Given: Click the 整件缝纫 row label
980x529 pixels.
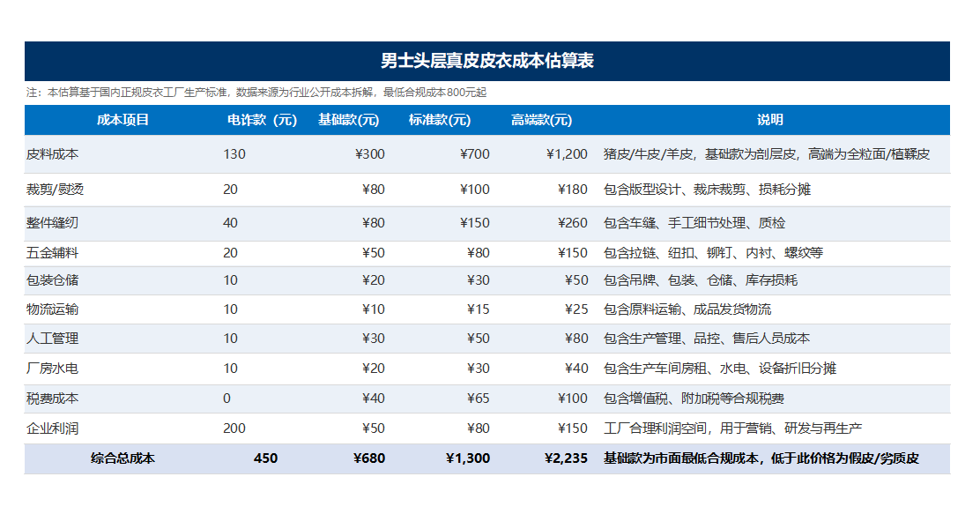Looking at the screenshot, I should click(53, 223).
